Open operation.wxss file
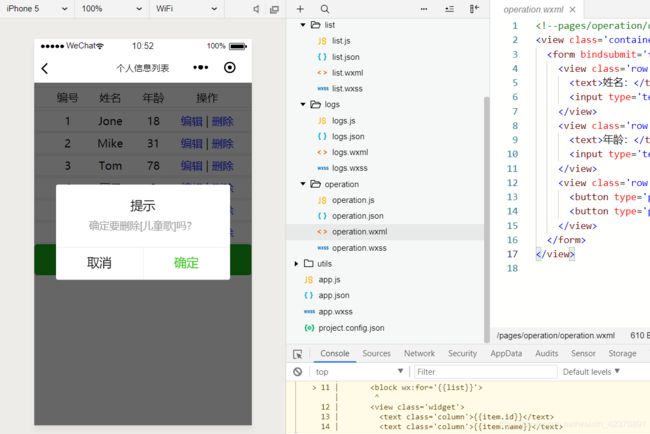Screen dimensions: 650x434 point(359,248)
